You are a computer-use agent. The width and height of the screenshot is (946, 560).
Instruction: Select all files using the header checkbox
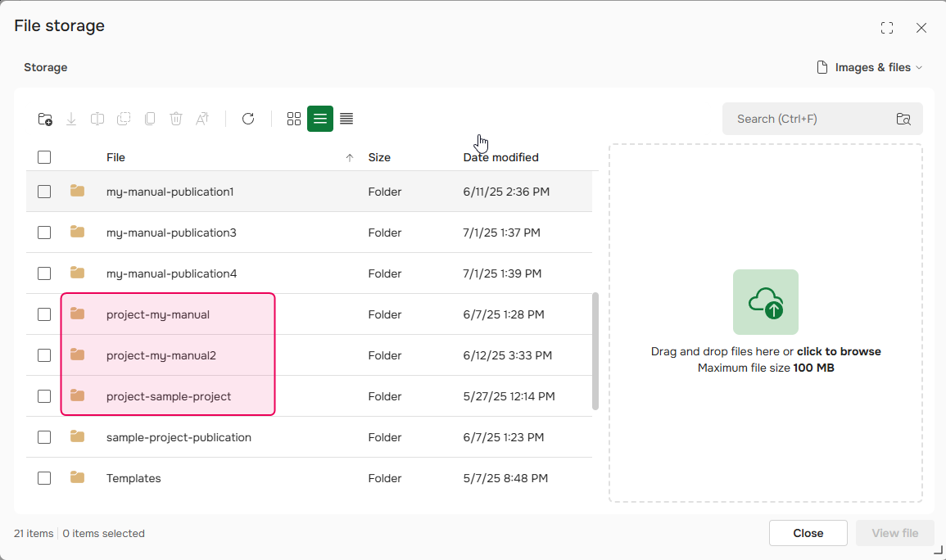click(x=44, y=156)
